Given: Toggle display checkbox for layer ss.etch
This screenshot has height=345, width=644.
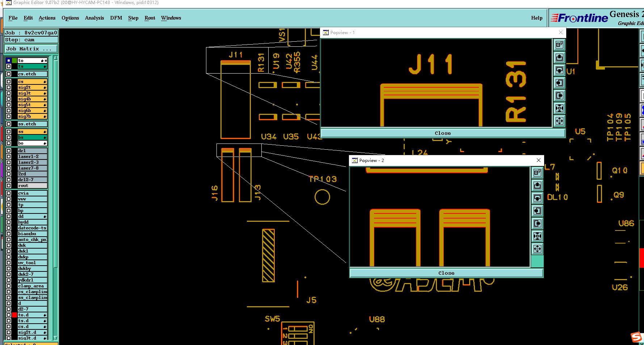Looking at the screenshot, I should click(x=9, y=124).
